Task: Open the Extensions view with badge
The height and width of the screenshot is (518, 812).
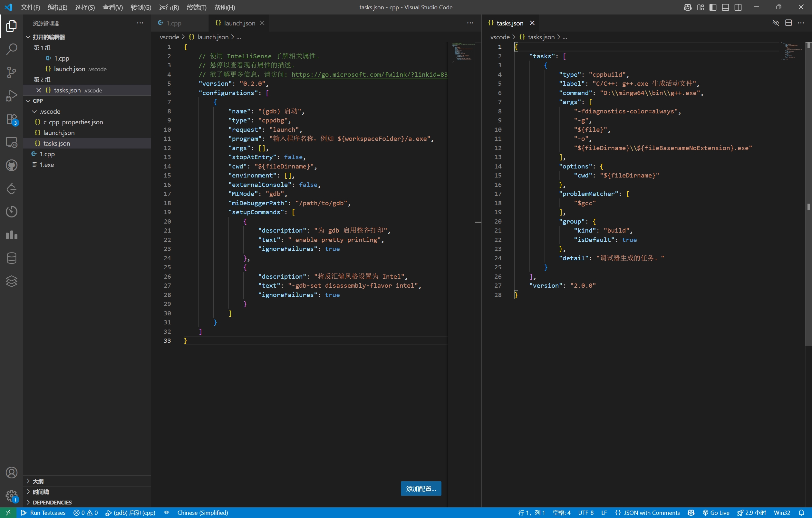Action: (x=12, y=119)
